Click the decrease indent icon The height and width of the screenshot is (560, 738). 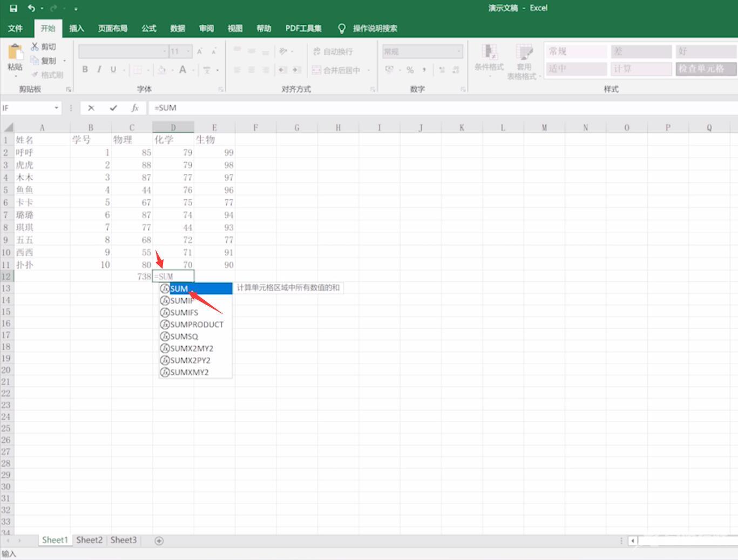pyautogui.click(x=282, y=70)
